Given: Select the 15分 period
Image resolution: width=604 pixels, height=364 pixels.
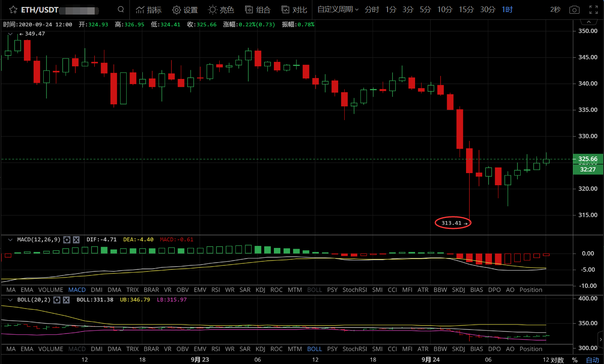Looking at the screenshot, I should pos(466,9).
